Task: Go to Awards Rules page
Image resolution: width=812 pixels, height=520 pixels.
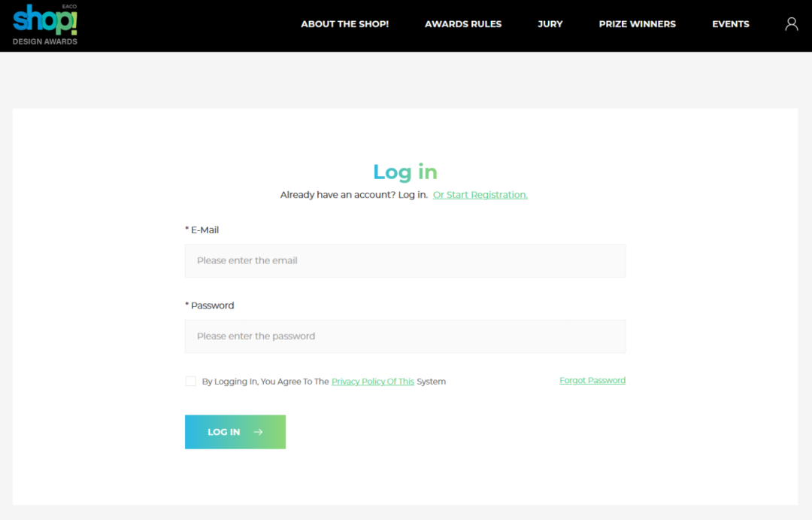Action: 462,24
